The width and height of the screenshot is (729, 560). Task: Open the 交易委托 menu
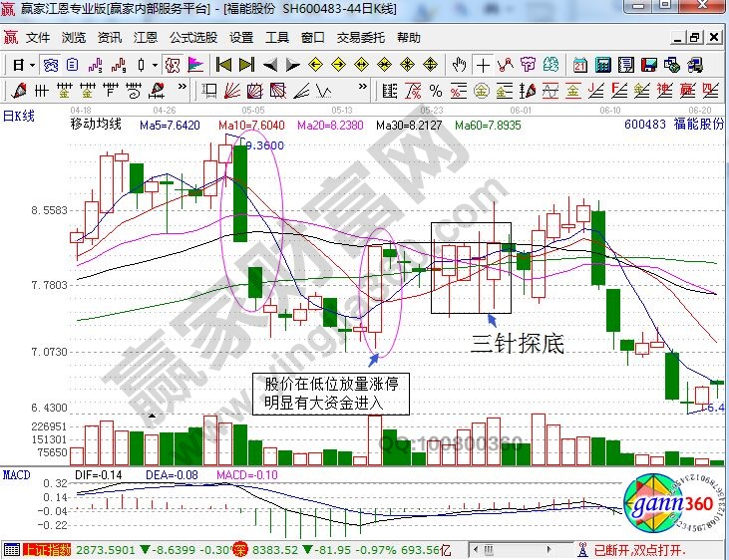tap(360, 38)
